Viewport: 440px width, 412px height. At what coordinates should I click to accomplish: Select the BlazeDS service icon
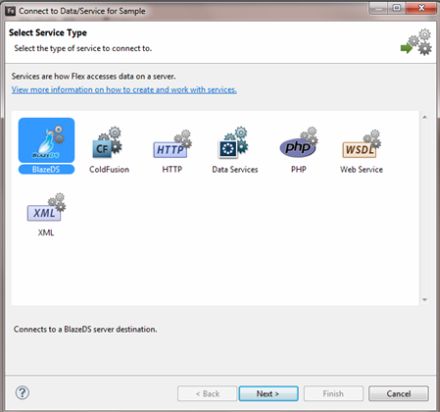point(46,140)
